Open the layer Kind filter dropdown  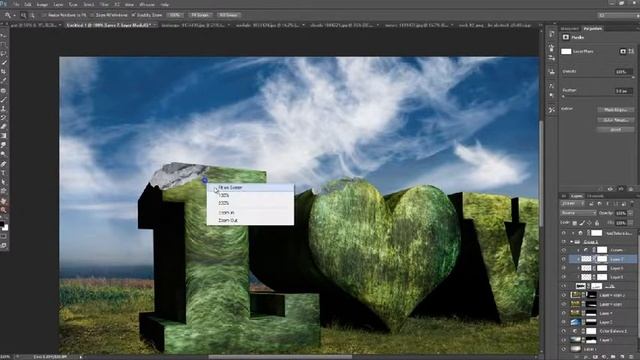[x=573, y=203]
